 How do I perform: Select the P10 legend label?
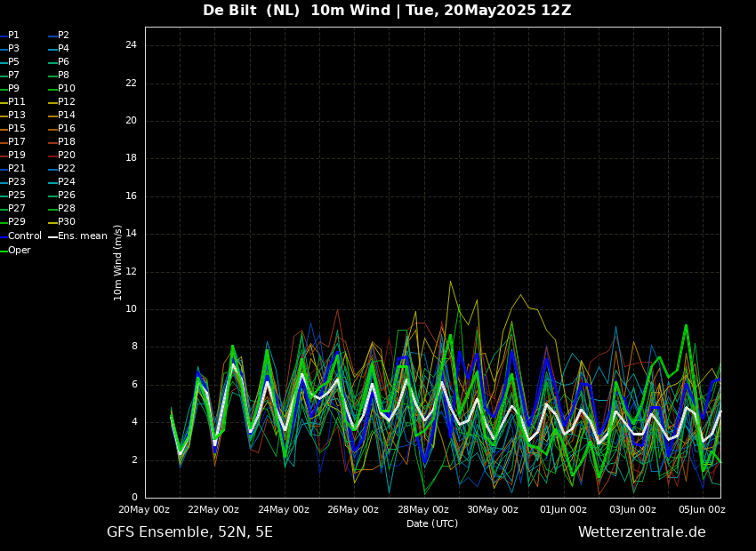[x=67, y=89]
